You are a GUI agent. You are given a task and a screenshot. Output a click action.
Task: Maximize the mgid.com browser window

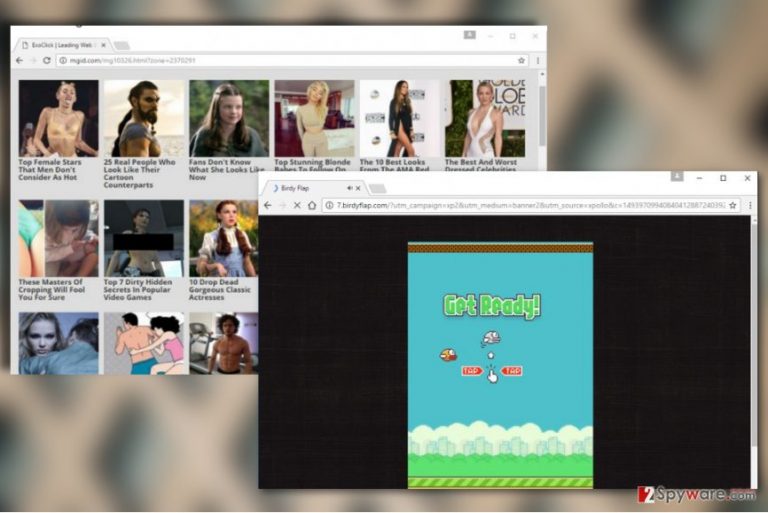tap(512, 36)
